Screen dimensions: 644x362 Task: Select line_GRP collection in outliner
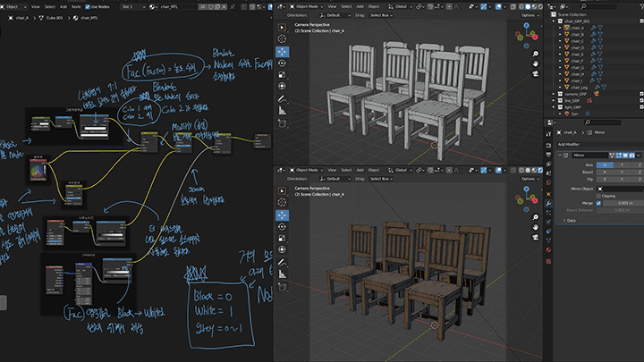point(572,100)
